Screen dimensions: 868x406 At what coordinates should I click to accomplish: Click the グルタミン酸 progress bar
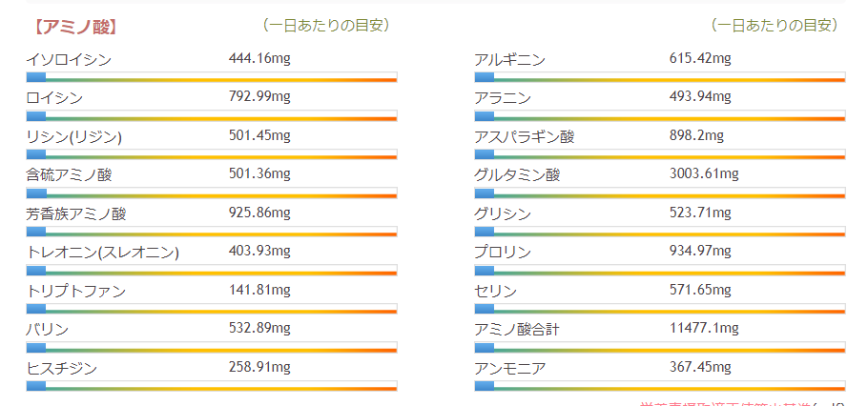pos(660,193)
